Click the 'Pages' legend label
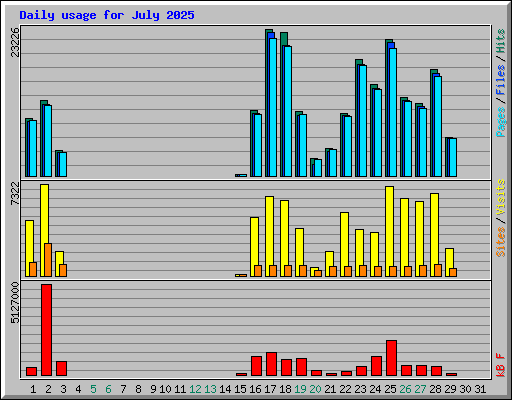 coord(501,122)
